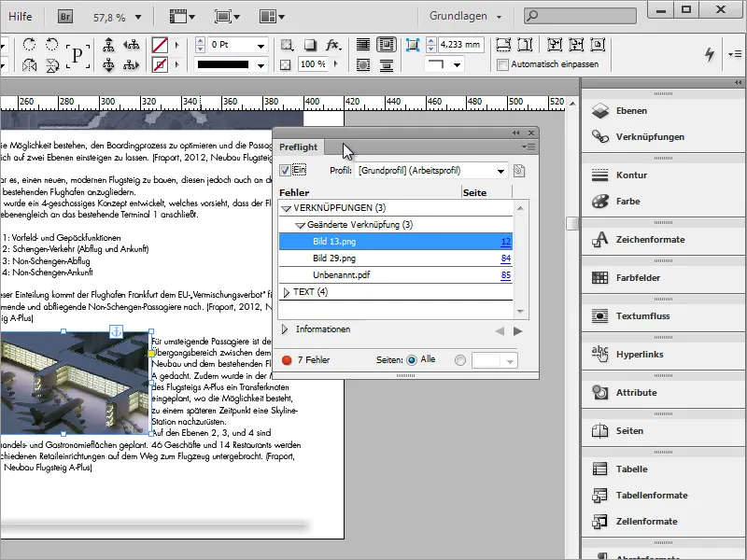Expand the Informationen section

(x=285, y=329)
